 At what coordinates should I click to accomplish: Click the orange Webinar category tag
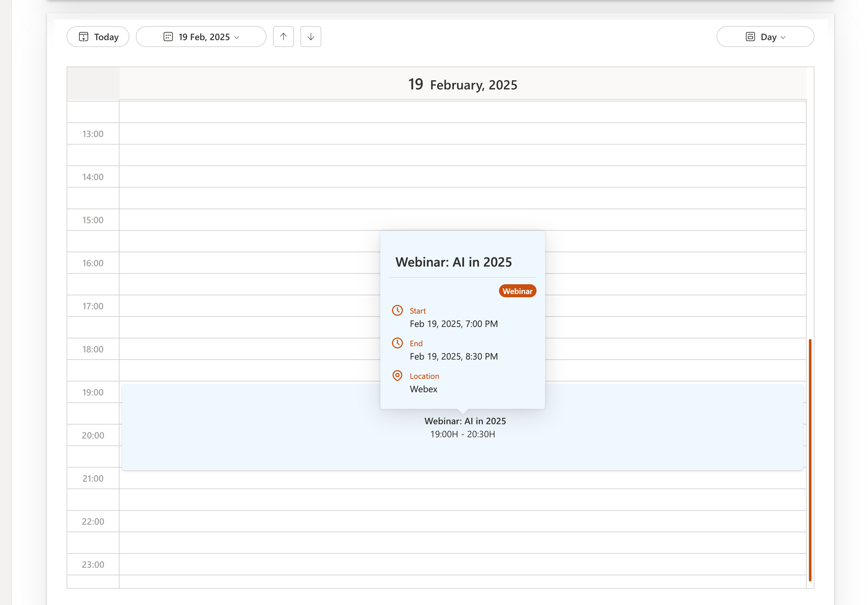[517, 291]
